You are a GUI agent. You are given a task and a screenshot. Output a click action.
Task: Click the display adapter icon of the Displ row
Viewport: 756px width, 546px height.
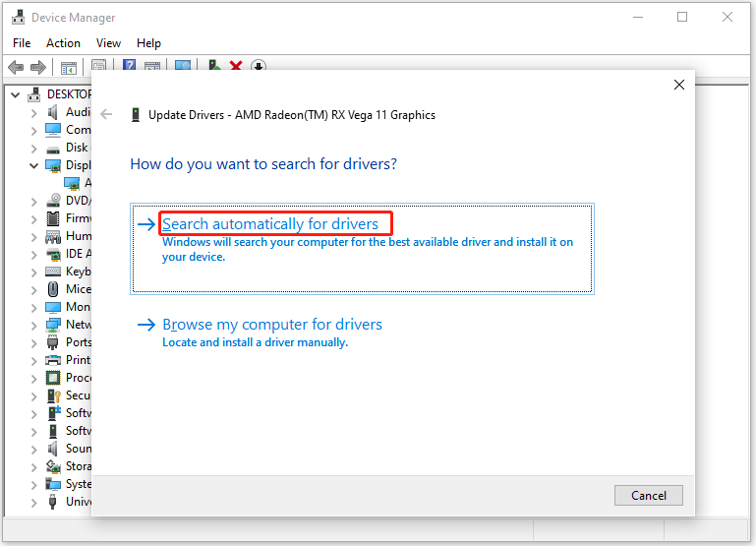click(x=53, y=165)
